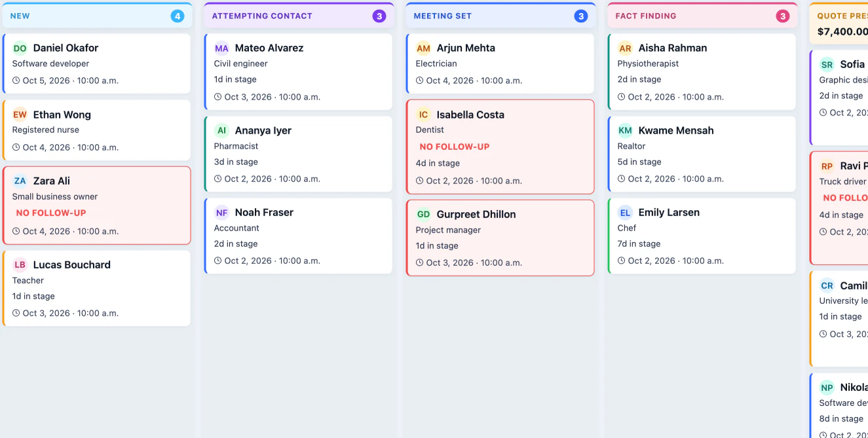Select the FACT FINDING column header

[x=702, y=16]
